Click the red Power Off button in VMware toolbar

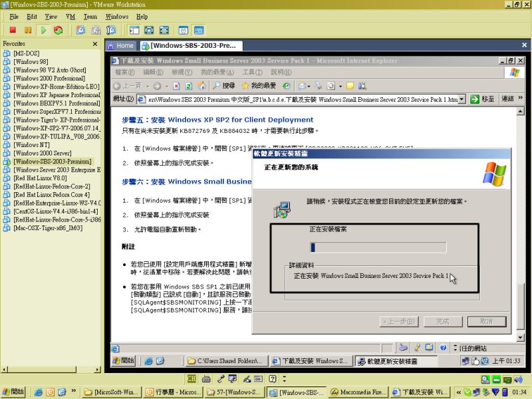click(13, 30)
